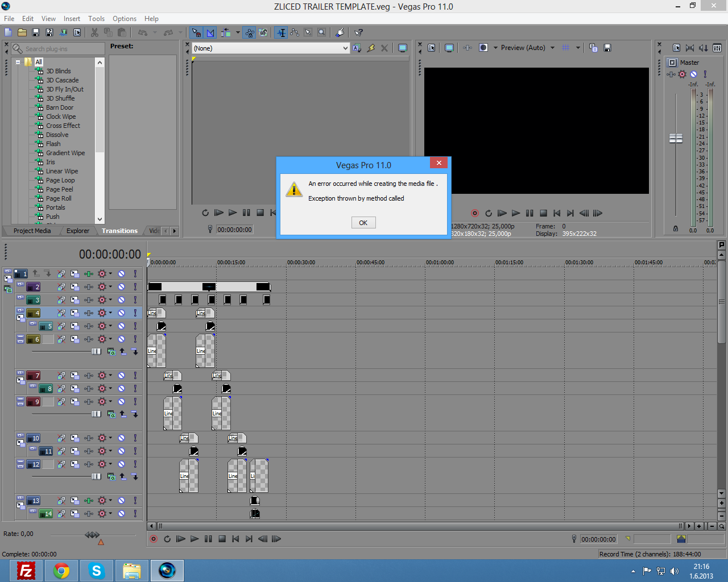
Task: Switch to the Project Media tab
Action: coord(32,231)
